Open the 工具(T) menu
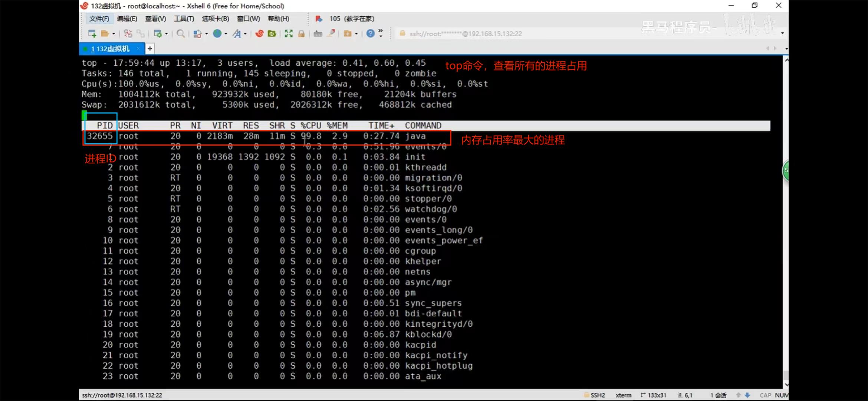 184,19
